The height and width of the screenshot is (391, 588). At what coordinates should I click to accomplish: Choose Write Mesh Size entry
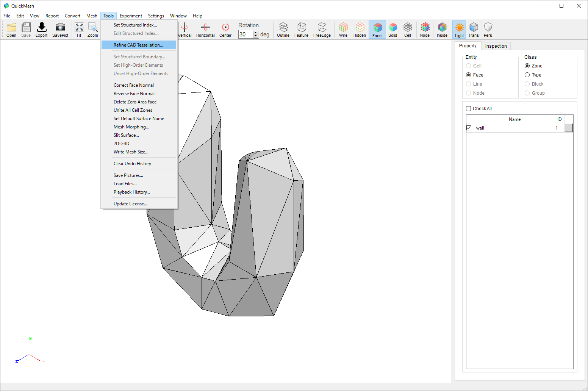tap(139, 152)
